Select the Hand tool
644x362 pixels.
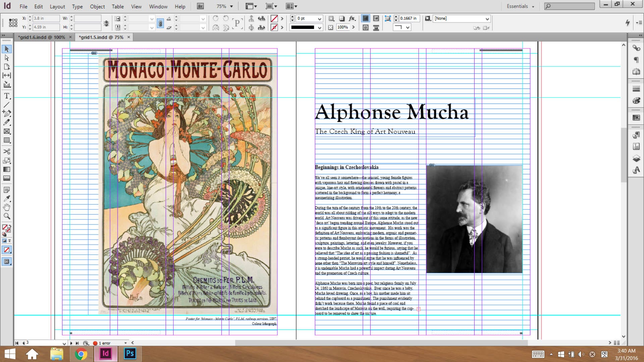pyautogui.click(x=6, y=207)
